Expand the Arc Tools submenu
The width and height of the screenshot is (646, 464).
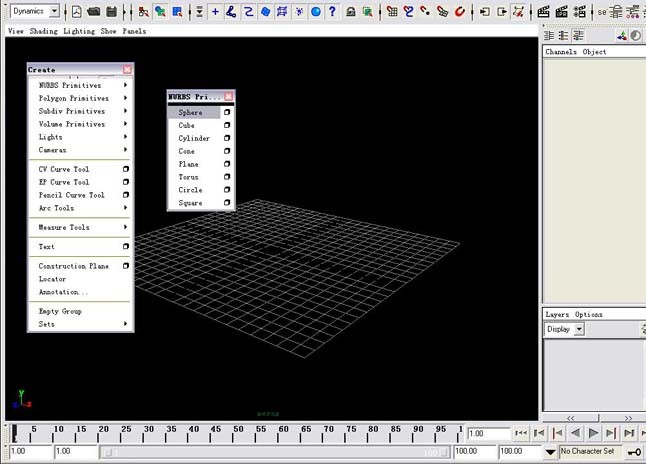click(x=80, y=208)
